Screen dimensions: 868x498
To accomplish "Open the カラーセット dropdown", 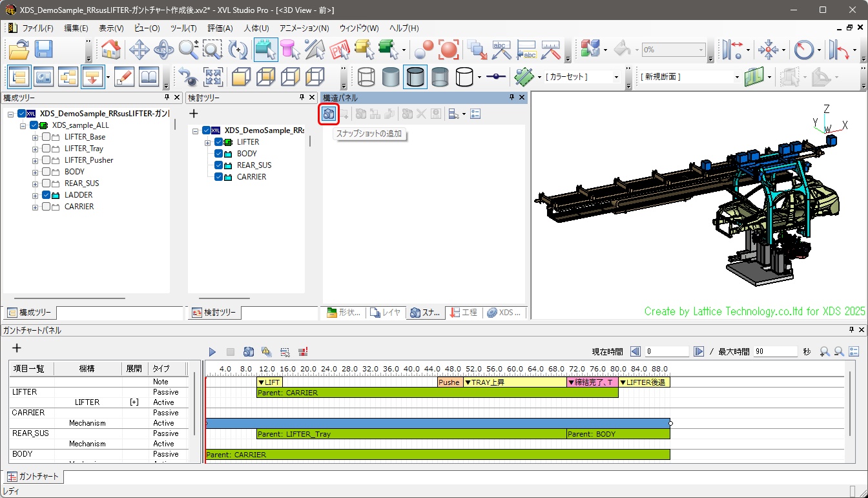I will pyautogui.click(x=616, y=78).
